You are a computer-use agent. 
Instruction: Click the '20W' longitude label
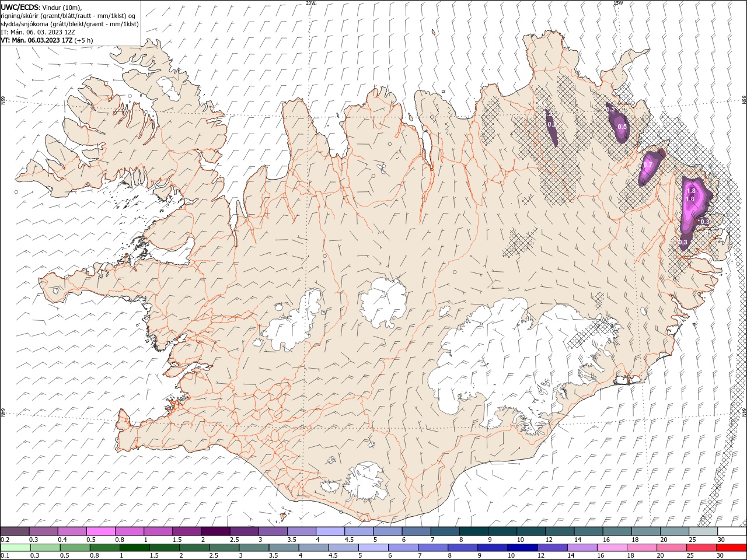coord(311,2)
